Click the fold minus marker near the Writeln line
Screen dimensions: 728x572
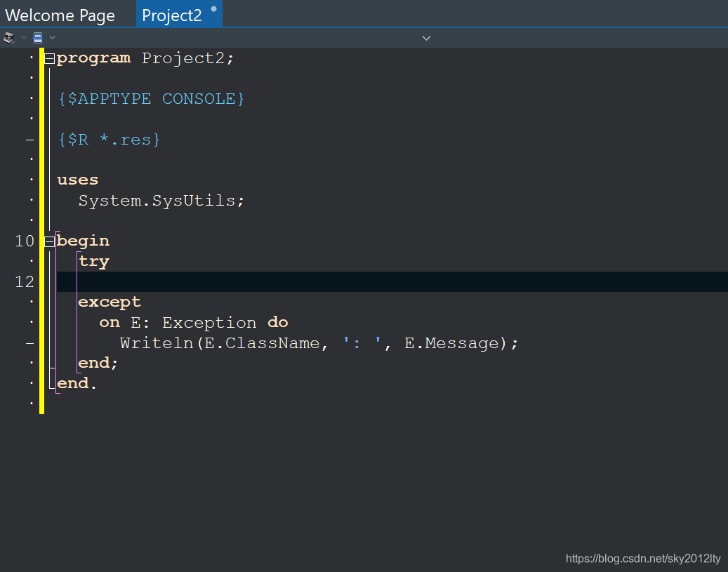coord(29,342)
